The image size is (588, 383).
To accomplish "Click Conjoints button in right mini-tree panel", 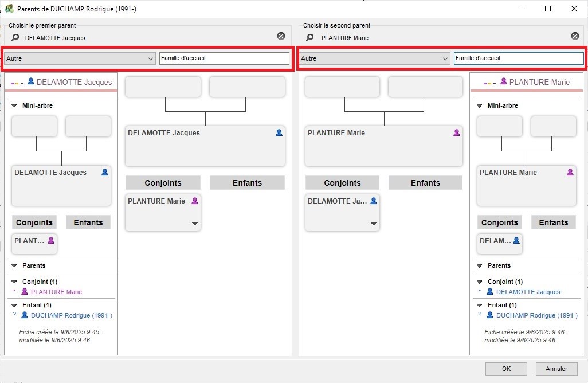I will click(500, 222).
